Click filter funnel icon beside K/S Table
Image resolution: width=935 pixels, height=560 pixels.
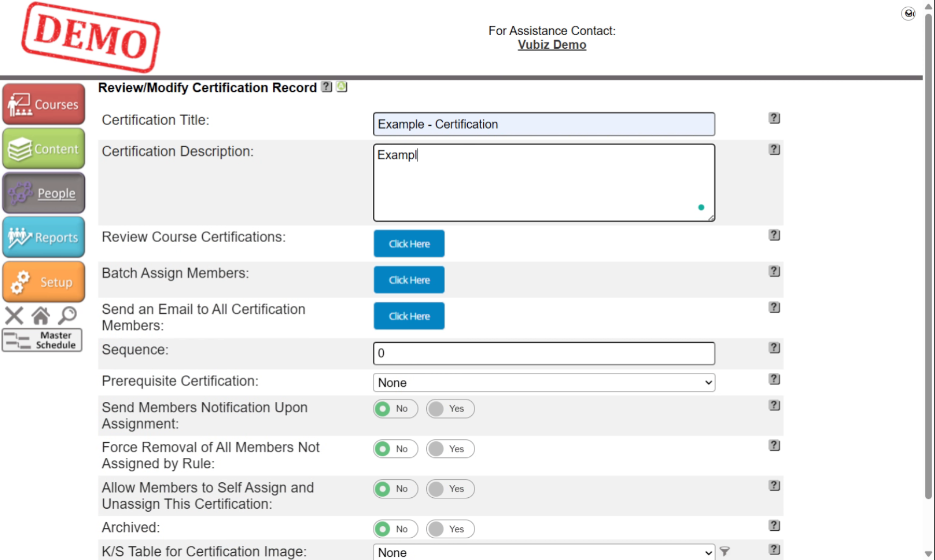point(725,552)
